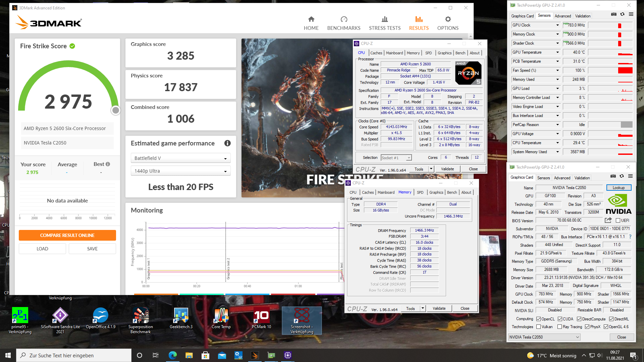Image resolution: width=644 pixels, height=362 pixels.
Task: Open Sensors tab in bottom GPU-Z window
Action: click(x=543, y=178)
